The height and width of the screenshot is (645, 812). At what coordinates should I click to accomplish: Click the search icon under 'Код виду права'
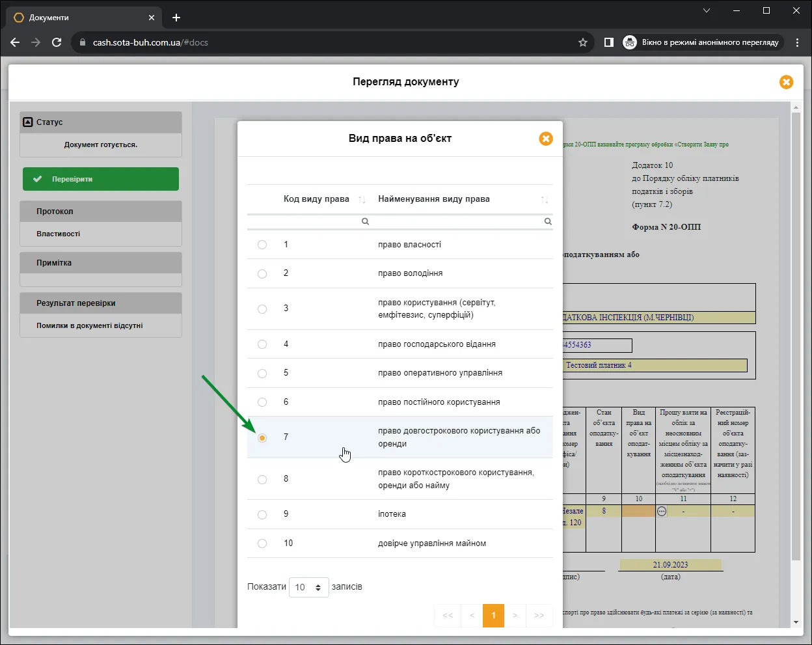[x=366, y=221]
